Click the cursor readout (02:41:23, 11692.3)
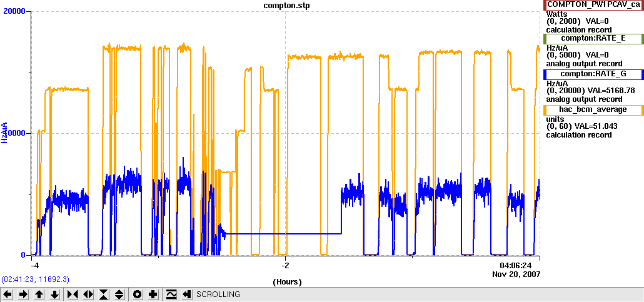 [x=35, y=279]
